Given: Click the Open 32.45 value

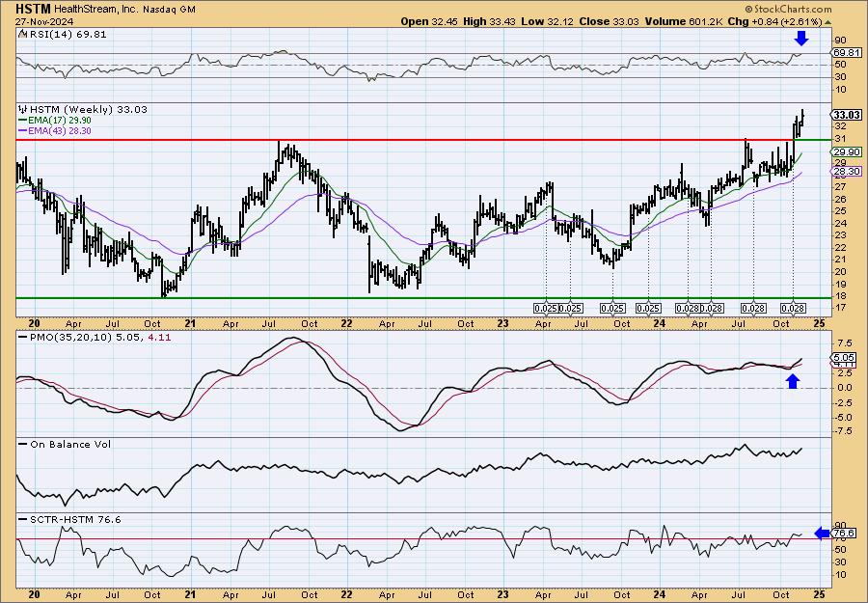Looking at the screenshot, I should pos(427,21).
